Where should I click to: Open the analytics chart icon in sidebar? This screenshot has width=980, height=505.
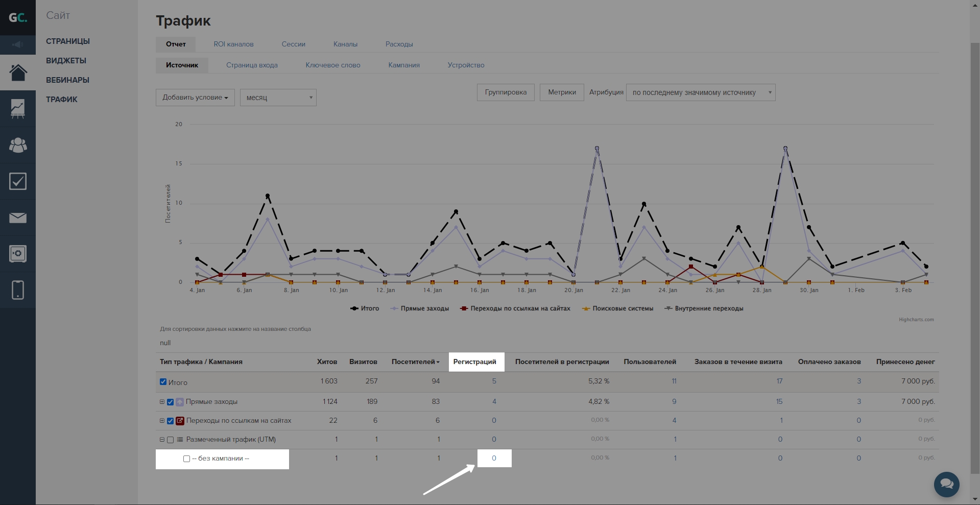tap(18, 109)
